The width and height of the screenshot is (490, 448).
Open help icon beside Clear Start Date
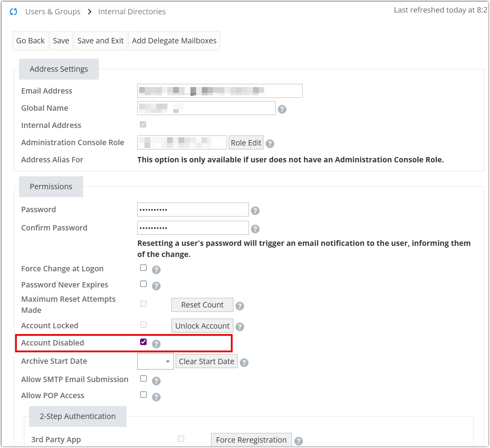[x=244, y=363]
